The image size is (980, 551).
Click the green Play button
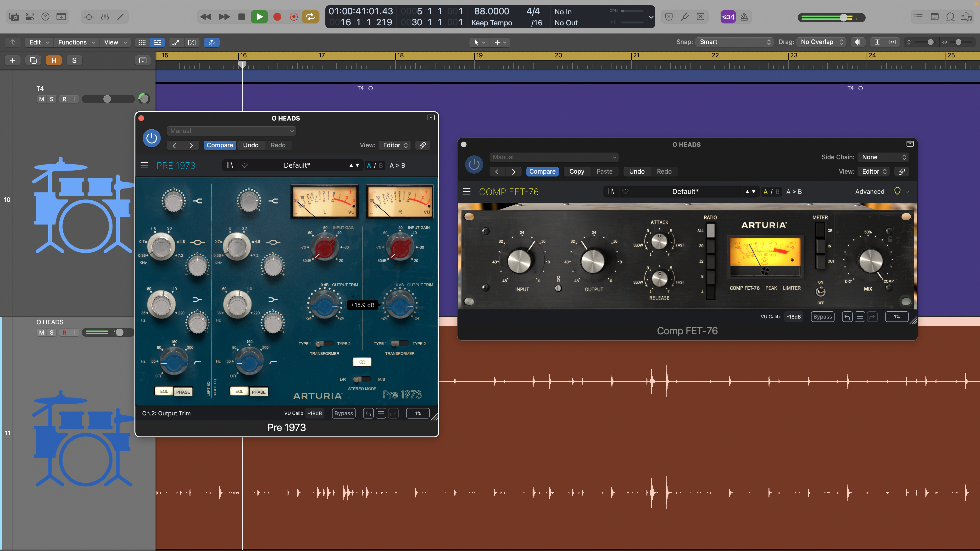259,17
